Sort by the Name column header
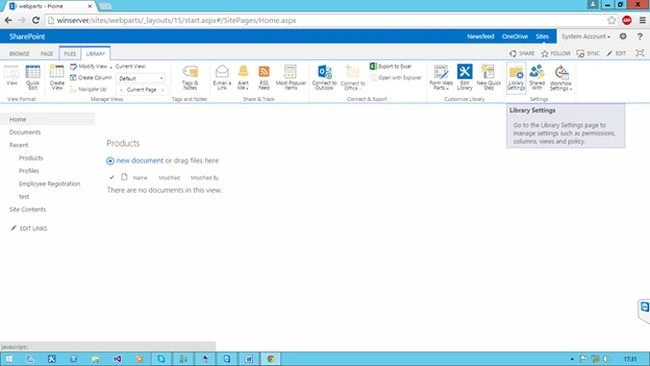 140,177
